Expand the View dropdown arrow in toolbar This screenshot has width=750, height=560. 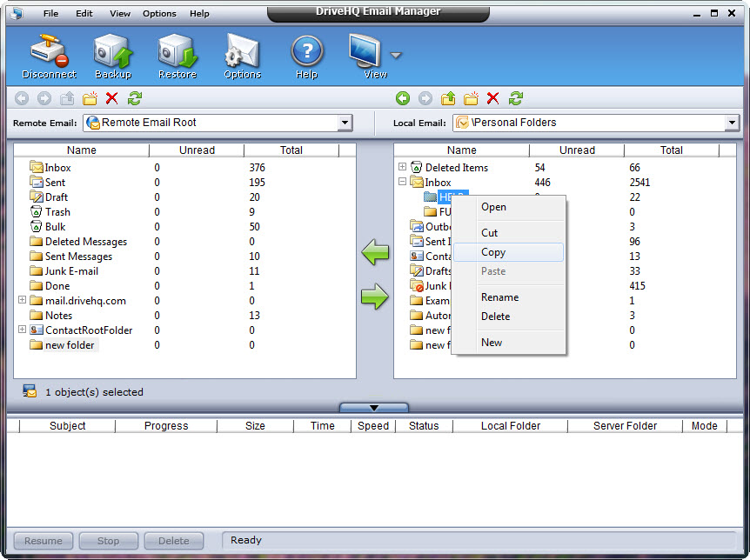pyautogui.click(x=396, y=56)
